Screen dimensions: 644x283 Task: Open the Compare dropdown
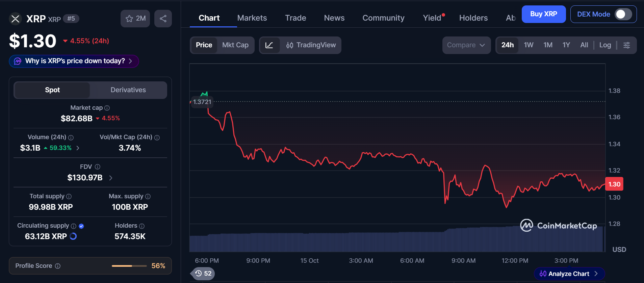click(466, 45)
